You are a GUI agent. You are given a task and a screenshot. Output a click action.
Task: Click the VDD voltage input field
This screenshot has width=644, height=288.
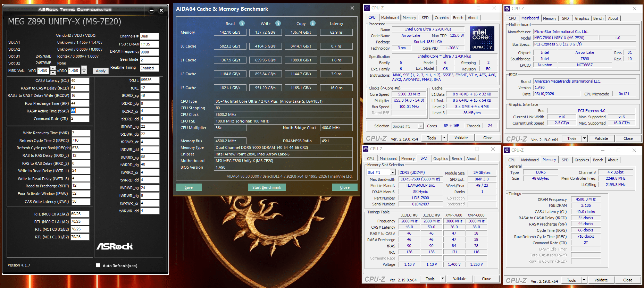[43, 70]
